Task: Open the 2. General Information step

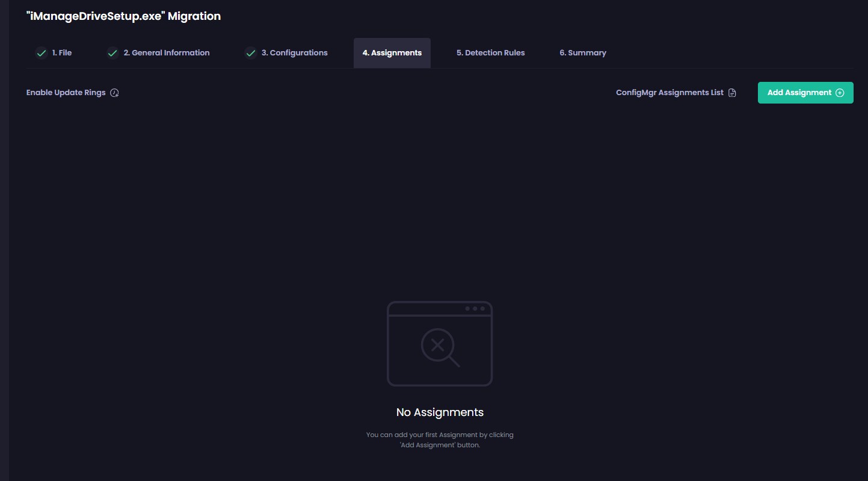Action: pos(166,53)
